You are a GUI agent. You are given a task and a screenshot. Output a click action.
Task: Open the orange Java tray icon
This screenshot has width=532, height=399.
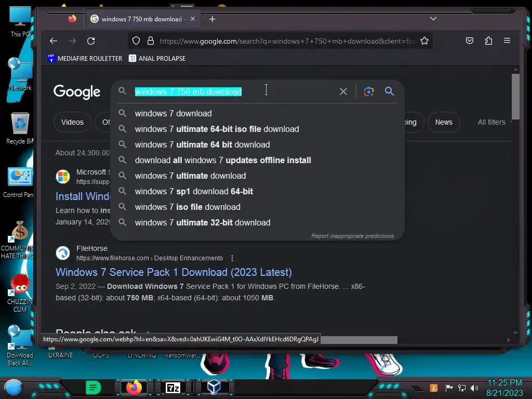click(x=434, y=388)
